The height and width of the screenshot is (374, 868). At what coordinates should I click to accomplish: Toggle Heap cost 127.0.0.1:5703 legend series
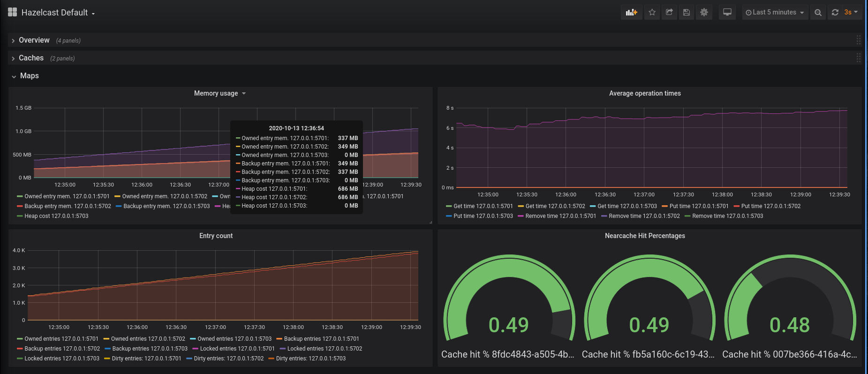pyautogui.click(x=56, y=216)
